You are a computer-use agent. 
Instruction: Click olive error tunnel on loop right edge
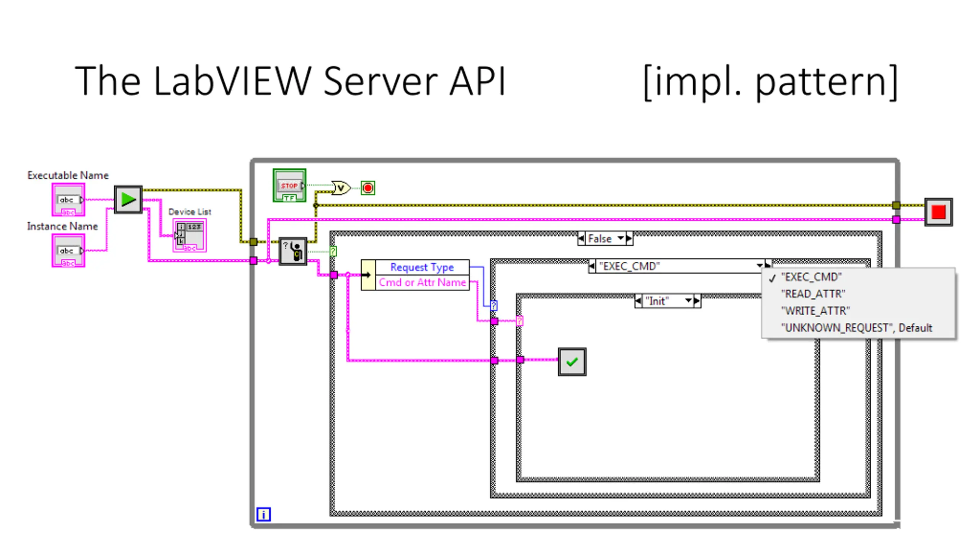896,205
